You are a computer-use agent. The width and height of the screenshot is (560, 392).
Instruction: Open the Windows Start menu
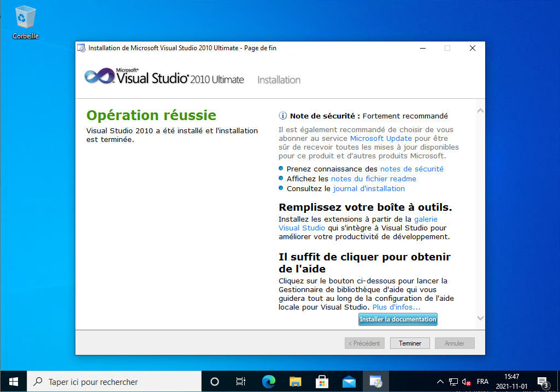pos(14,382)
